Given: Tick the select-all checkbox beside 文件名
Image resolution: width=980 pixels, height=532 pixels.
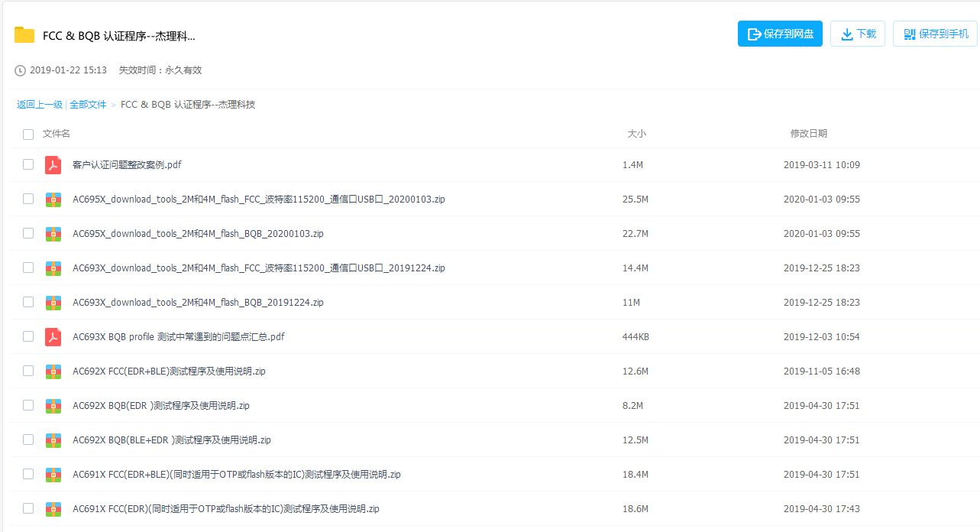Looking at the screenshot, I should tap(28, 135).
